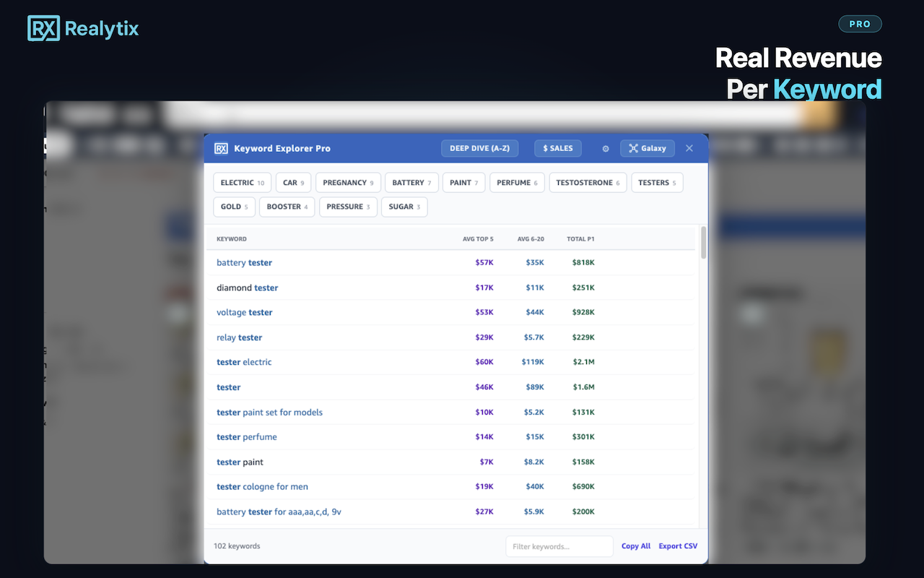This screenshot has height=578, width=924.
Task: Click the keyword list scrollbar thumb
Action: tap(704, 242)
